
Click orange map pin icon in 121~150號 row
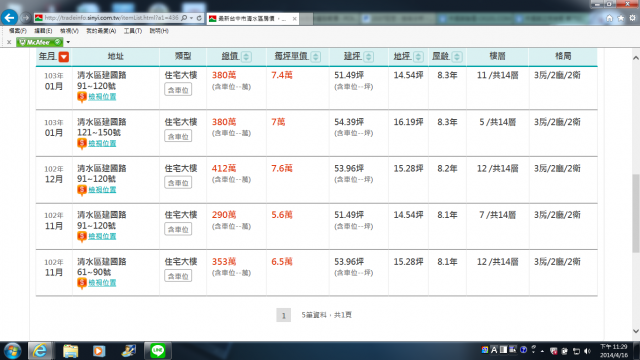click(82, 143)
